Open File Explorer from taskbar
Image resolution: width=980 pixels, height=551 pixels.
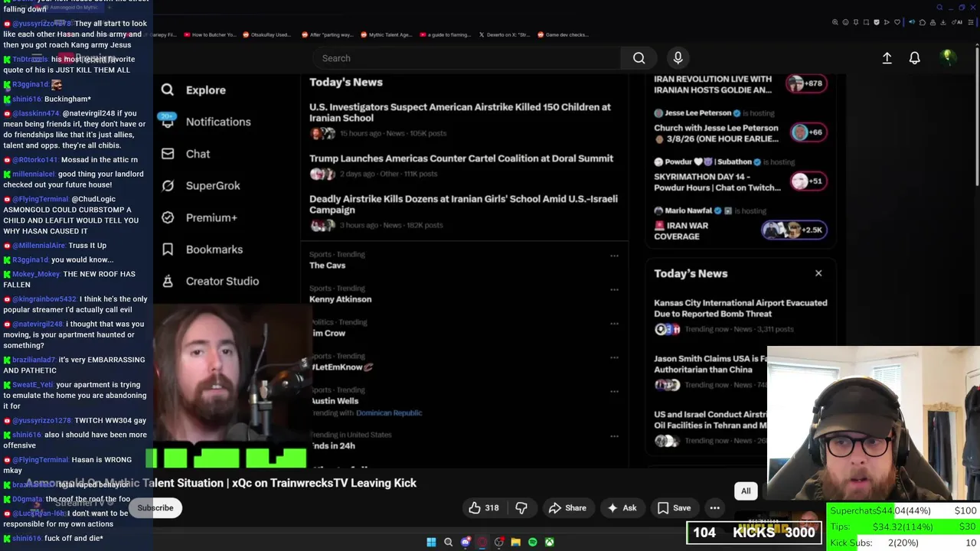tap(515, 542)
